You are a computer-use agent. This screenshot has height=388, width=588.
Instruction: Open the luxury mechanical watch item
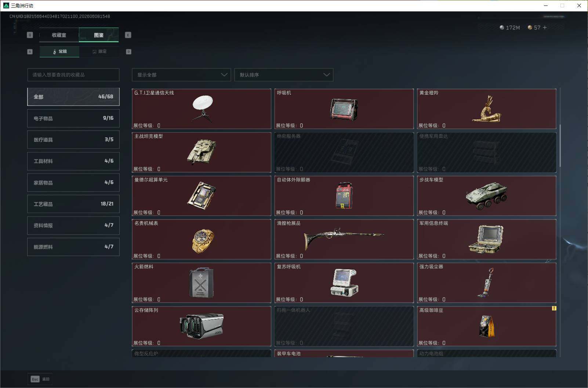coord(203,241)
